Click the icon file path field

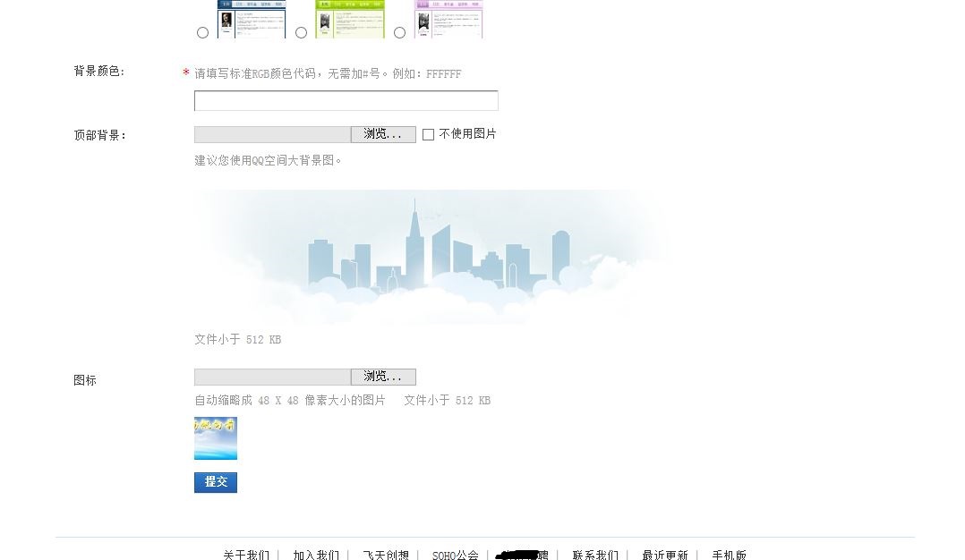(x=273, y=377)
